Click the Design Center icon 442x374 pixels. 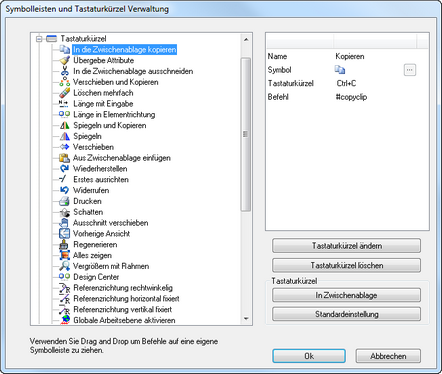[x=64, y=277]
